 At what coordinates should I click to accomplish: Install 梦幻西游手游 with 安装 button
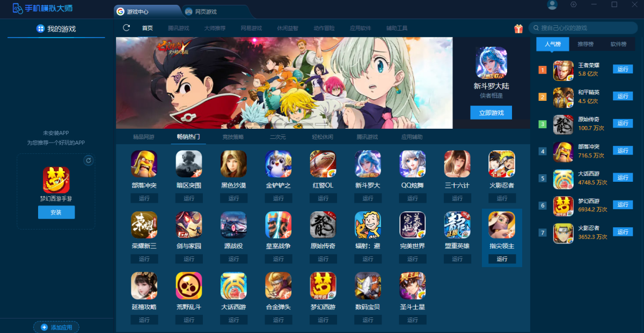56,212
